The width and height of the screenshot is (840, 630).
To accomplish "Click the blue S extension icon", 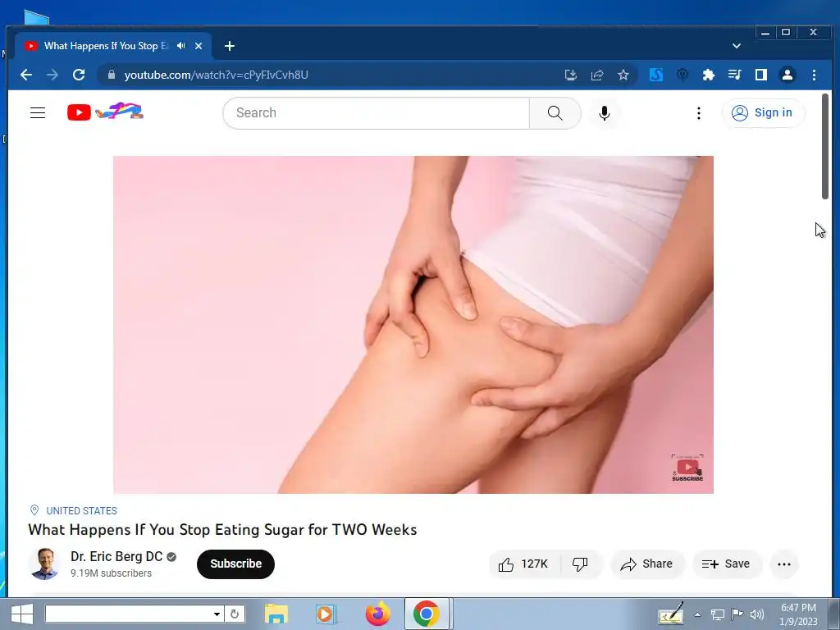I will point(655,75).
